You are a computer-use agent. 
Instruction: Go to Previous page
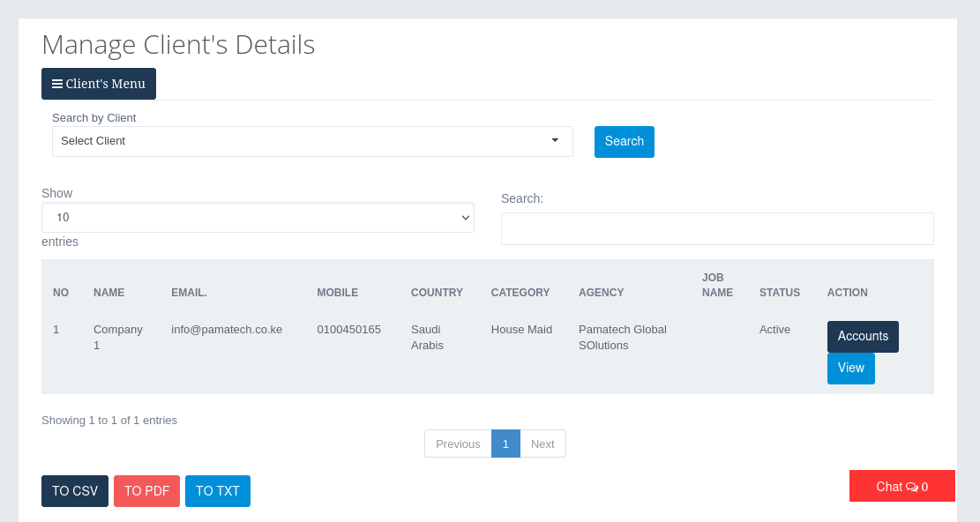[x=458, y=444]
